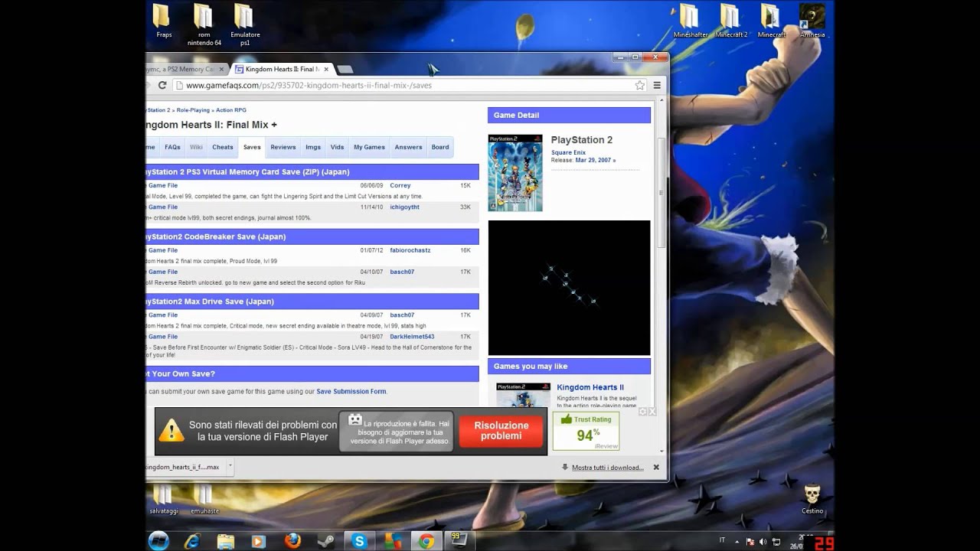Close the PS2 Memory Card tab
This screenshot has width=980, height=551.
220,69
